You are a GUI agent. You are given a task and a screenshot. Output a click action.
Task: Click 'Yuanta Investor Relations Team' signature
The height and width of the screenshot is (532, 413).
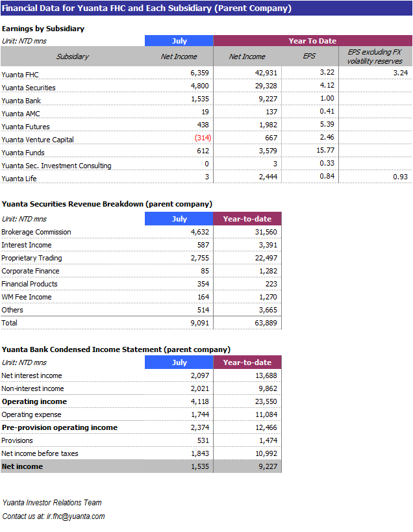point(52,503)
